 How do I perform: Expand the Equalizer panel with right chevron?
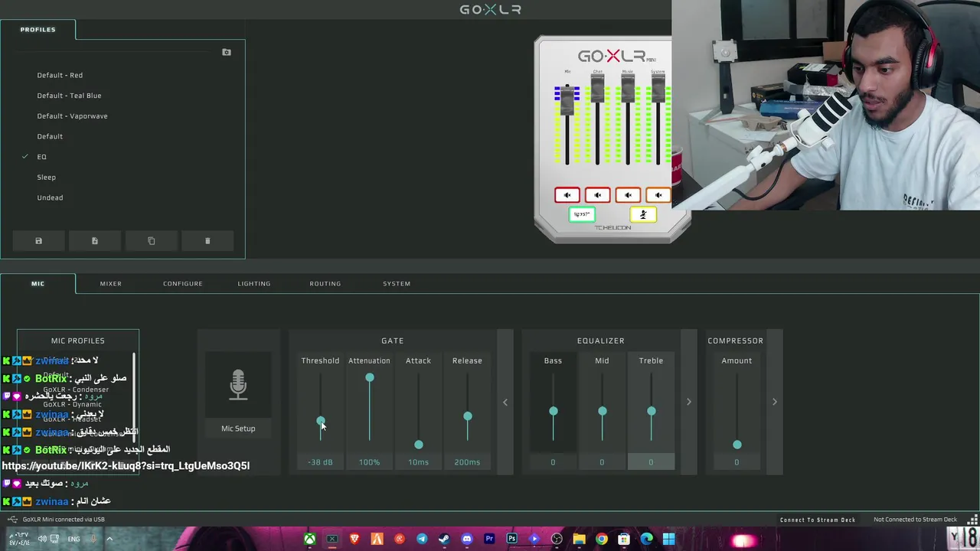pyautogui.click(x=689, y=402)
